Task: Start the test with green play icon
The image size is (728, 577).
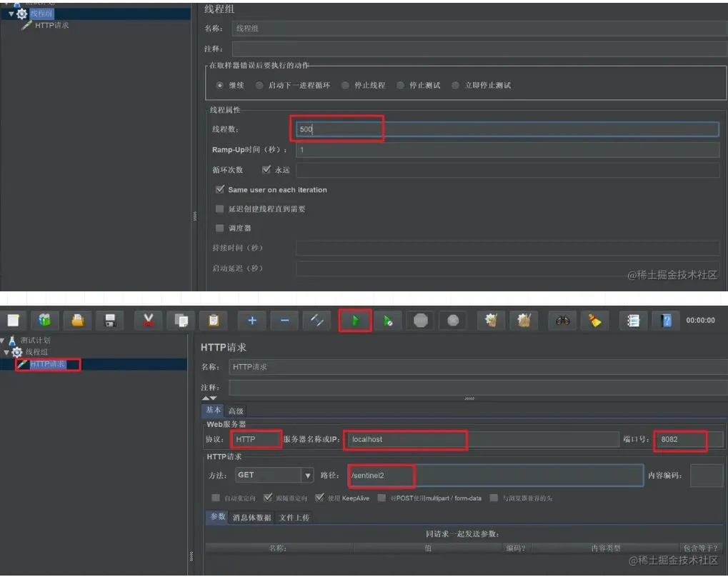Action: 355,321
